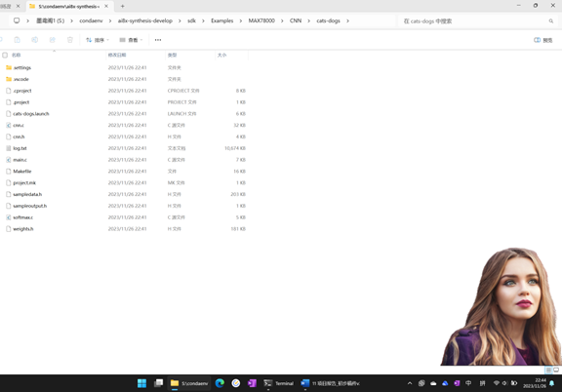Screen dimensions: 562x392
Task: Open the three-dots more options menu
Action: click(x=158, y=40)
